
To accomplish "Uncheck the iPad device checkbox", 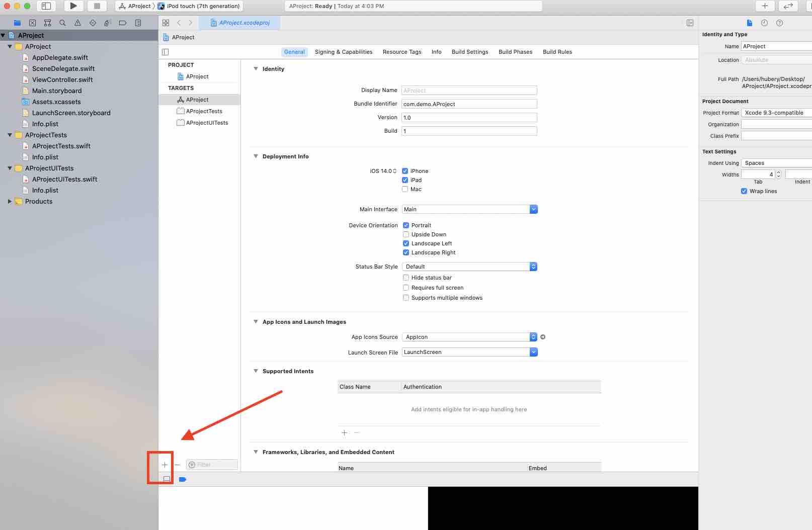I will click(x=405, y=180).
